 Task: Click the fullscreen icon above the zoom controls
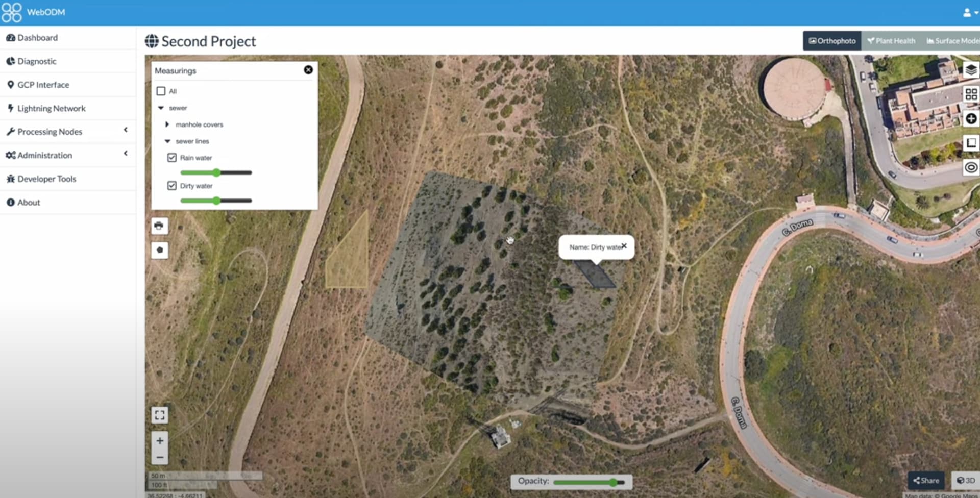pos(160,415)
